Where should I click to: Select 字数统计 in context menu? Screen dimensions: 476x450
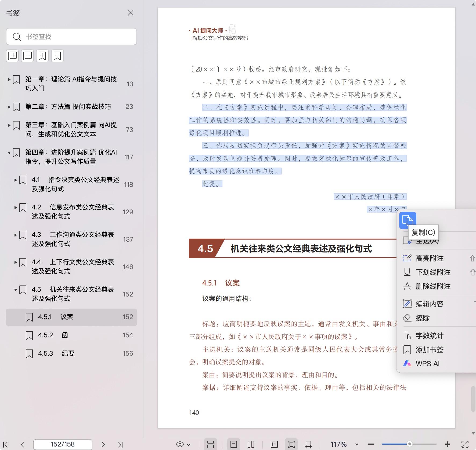430,336
